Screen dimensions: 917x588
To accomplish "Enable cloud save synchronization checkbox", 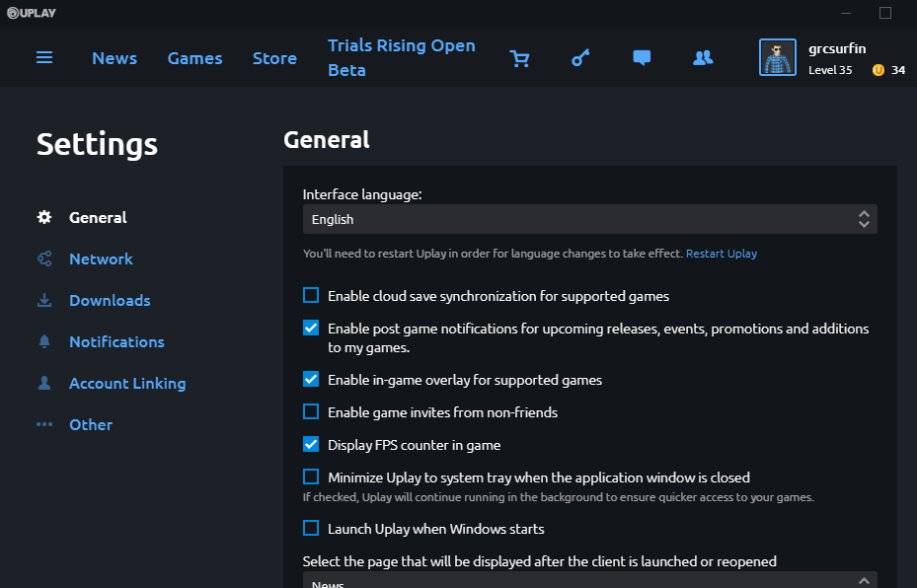I will click(x=311, y=295).
